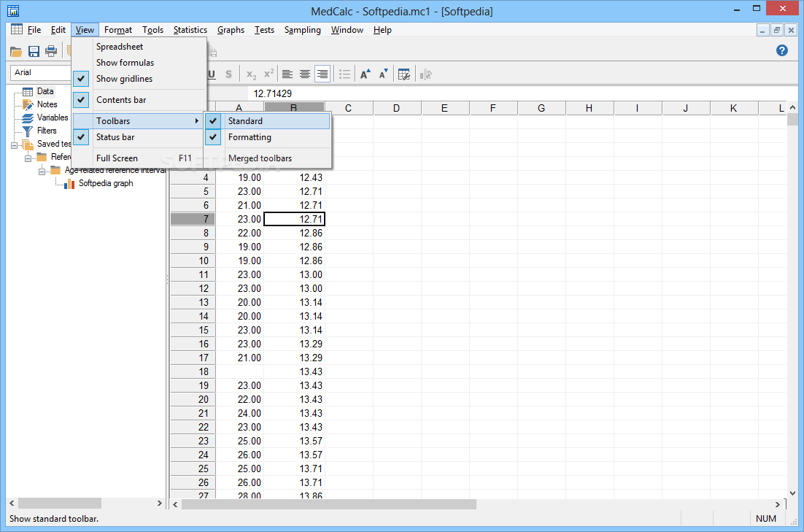
Task: Click the strikethrough S icon
Action: point(228,75)
